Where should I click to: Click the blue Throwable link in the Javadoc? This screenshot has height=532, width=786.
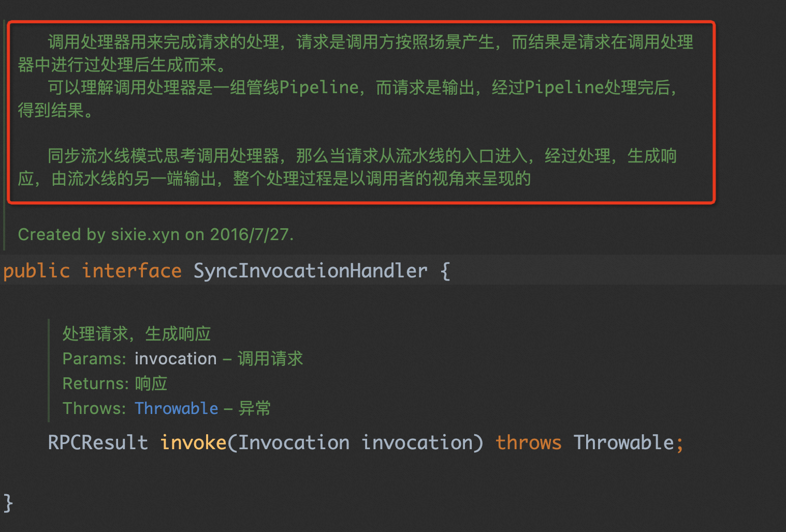tap(176, 408)
